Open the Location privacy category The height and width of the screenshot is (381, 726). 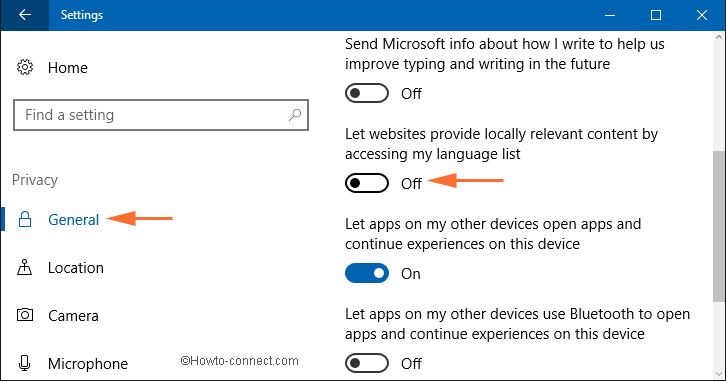coord(76,268)
